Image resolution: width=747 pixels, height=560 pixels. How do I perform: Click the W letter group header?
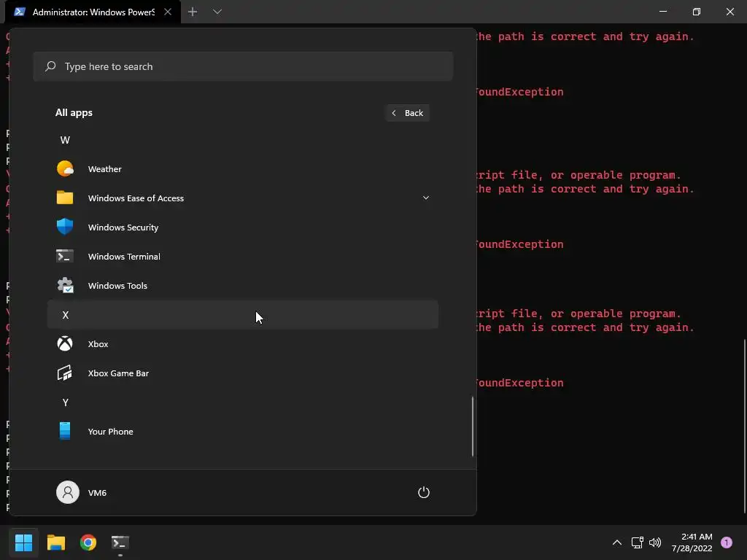(65, 140)
